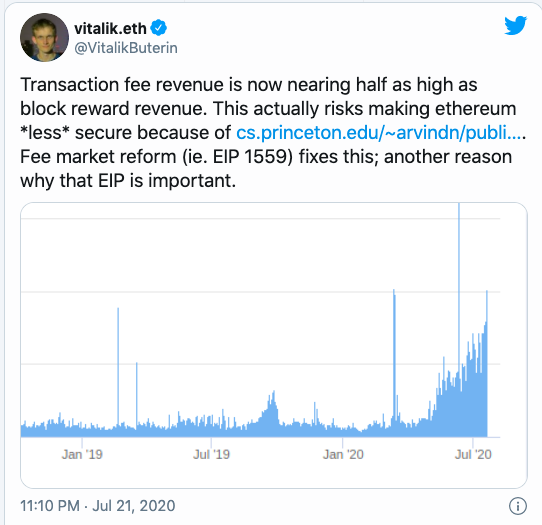542x525 pixels.
Task: Click the Jul '19 axis label
Action: (211, 454)
